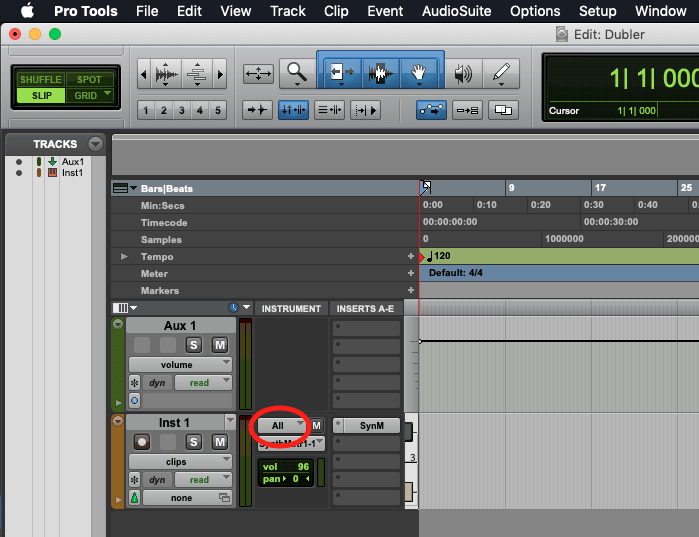Open the Pro Tools application menu
The image size is (699, 537).
point(86,11)
